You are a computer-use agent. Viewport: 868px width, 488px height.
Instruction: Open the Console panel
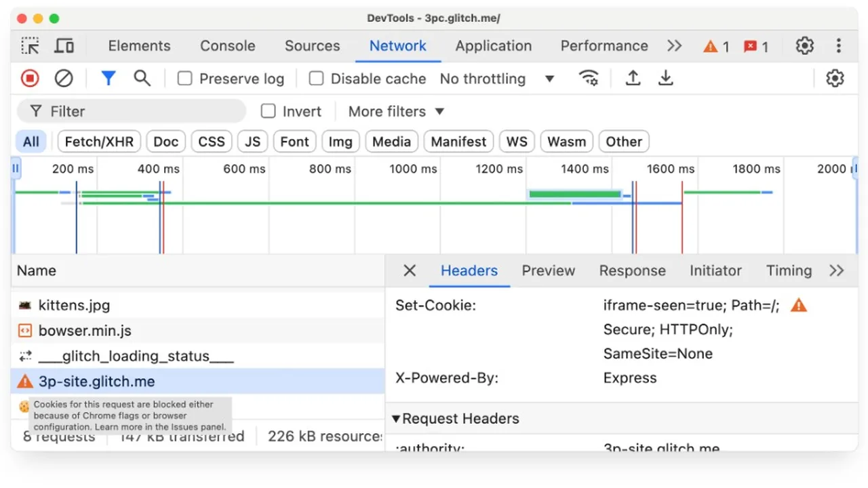pyautogui.click(x=228, y=46)
